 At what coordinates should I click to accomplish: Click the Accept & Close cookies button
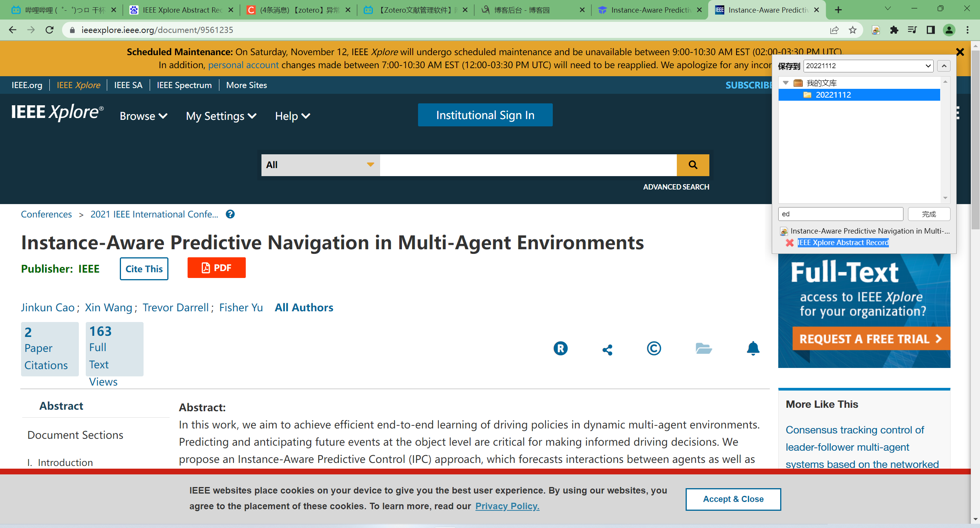(x=733, y=499)
